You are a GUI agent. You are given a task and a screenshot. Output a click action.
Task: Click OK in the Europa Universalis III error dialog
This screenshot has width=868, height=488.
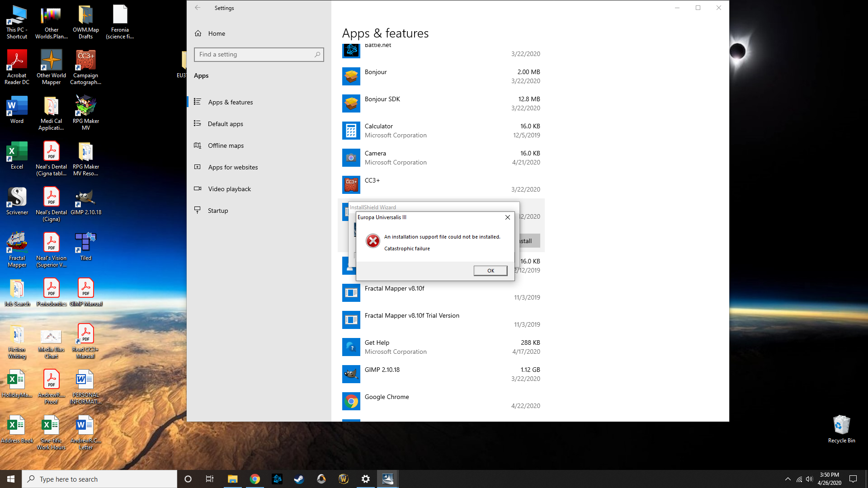click(491, 271)
